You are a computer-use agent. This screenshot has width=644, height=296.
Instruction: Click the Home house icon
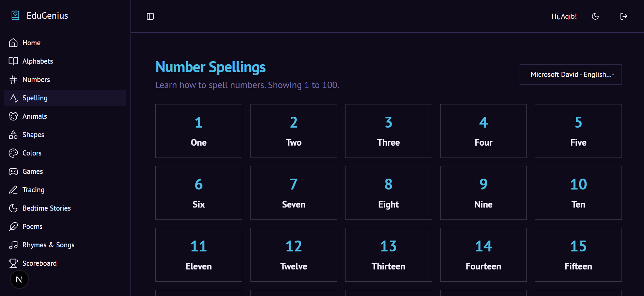[x=13, y=43]
